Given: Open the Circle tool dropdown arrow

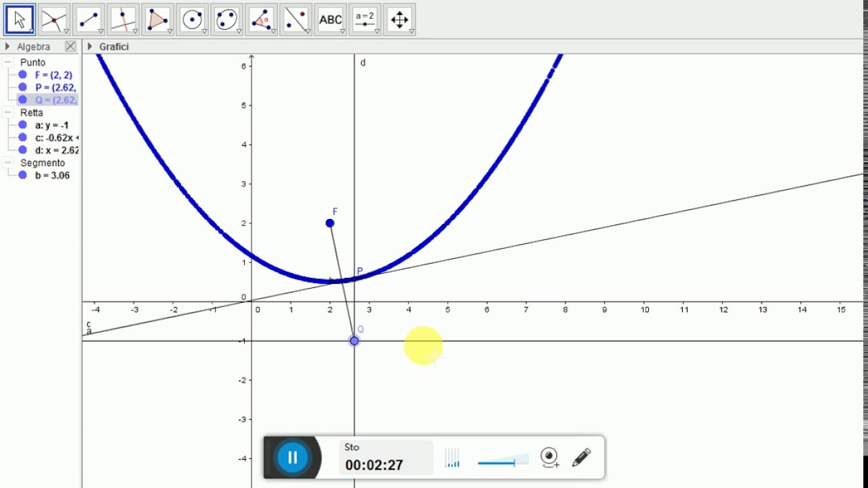Looking at the screenshot, I should coord(204,31).
